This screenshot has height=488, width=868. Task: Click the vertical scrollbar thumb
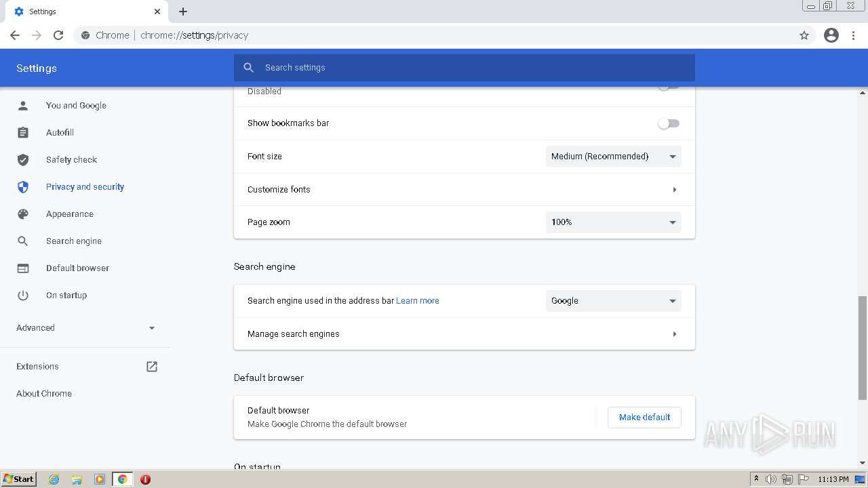pyautogui.click(x=863, y=348)
